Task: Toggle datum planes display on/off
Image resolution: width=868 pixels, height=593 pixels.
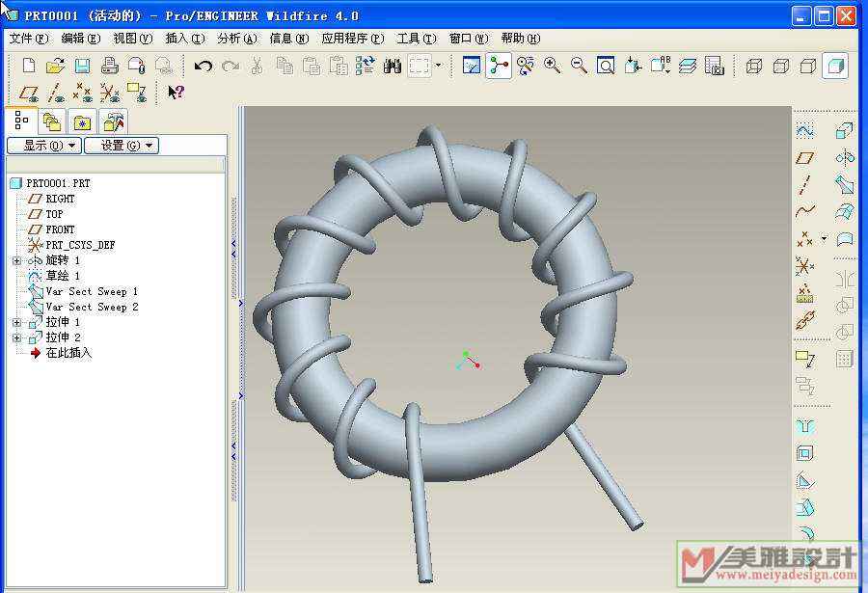Action: 29,94
